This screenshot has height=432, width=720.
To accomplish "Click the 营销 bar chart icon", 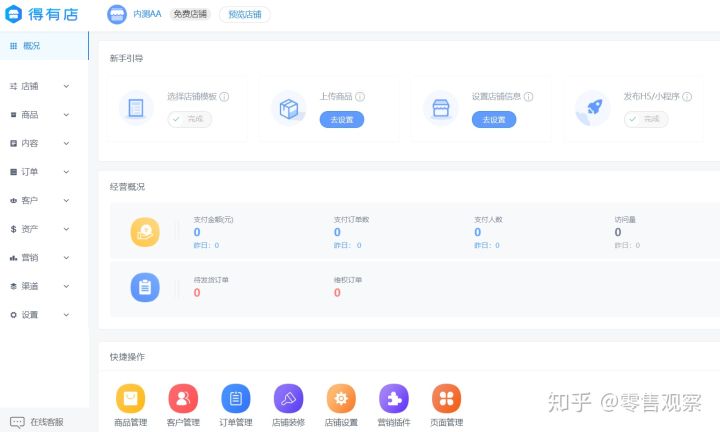I will click(x=13, y=258).
